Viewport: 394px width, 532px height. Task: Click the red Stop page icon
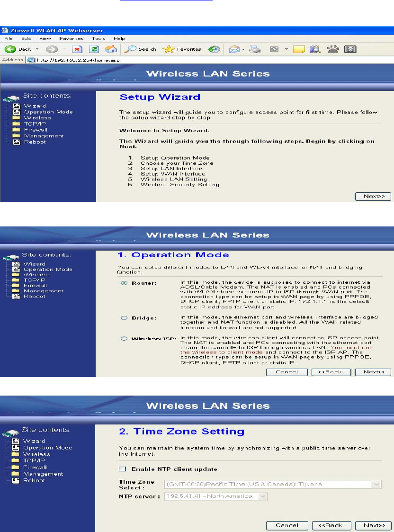click(x=77, y=49)
